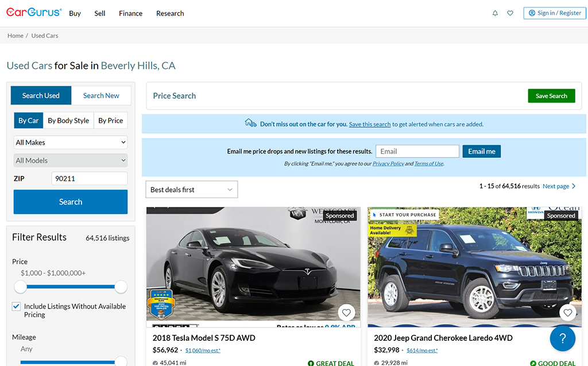
Task: Expand the All Makes dropdown
Action: [71, 142]
